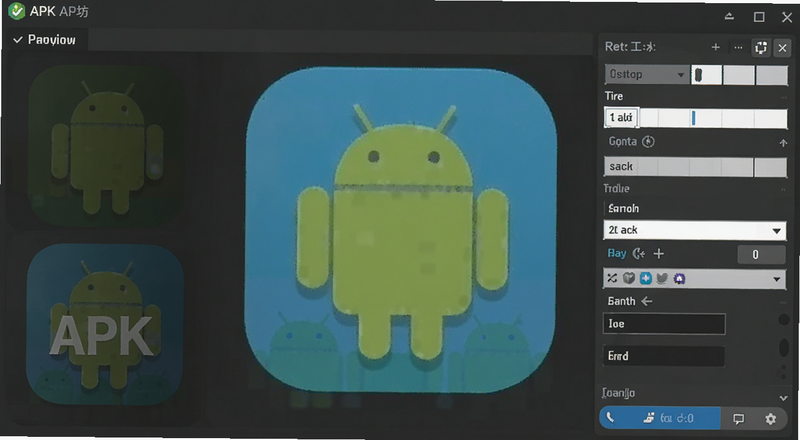Click the 'sack' segmented bar
Screen dimensions: 800x440
695,167
